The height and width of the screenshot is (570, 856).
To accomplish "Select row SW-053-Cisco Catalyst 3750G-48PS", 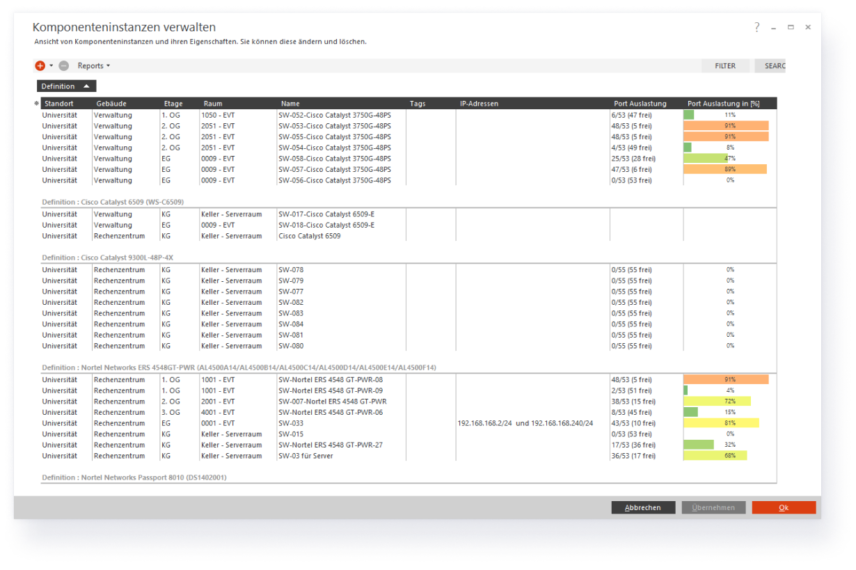I will (408, 126).
